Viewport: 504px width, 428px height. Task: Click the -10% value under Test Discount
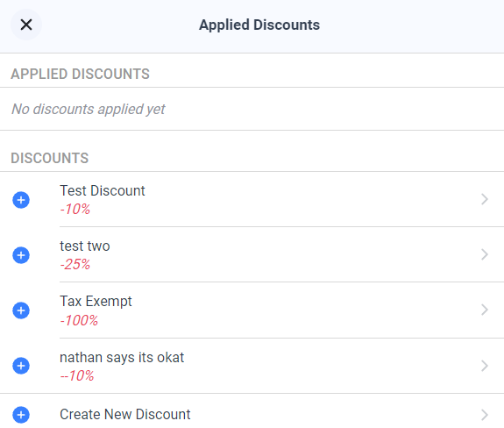(x=75, y=209)
